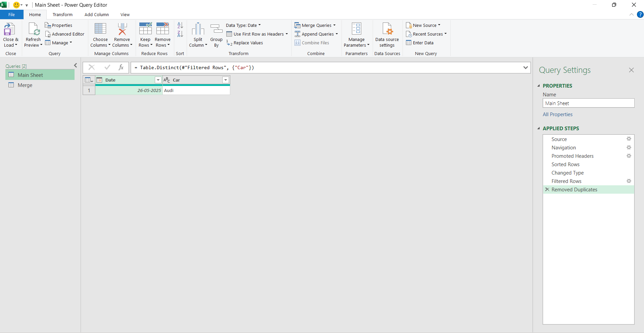Click into the formula bar text
644x333 pixels.
click(194, 67)
